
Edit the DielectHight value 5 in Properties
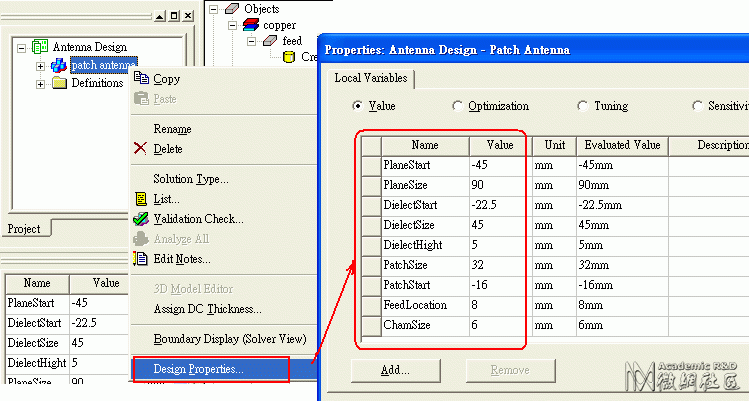point(501,246)
